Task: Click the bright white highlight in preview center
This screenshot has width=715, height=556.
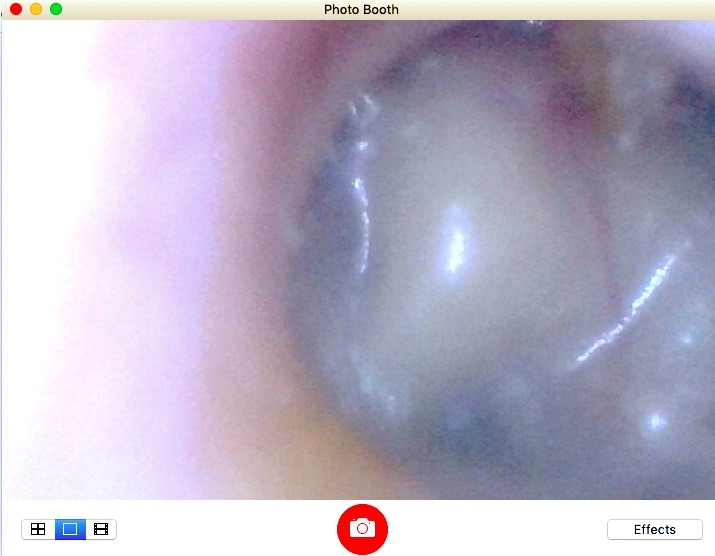Action: [x=457, y=238]
